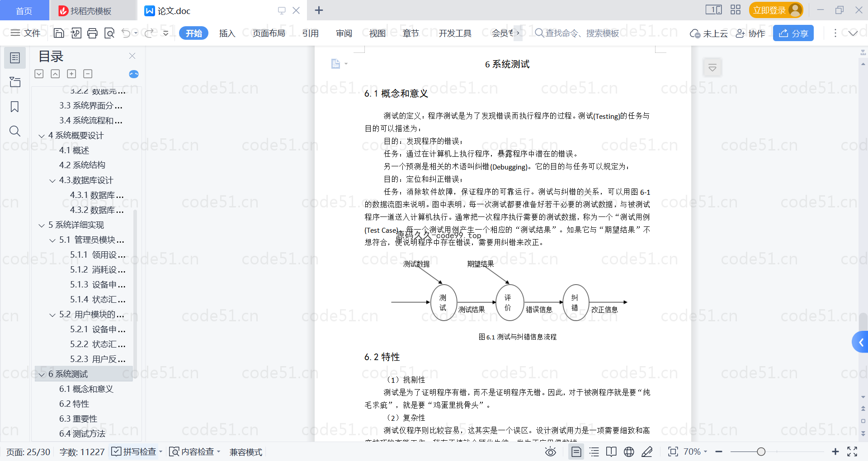Screen dimensions: 868x461
Task: Toggle 内容检查 content check
Action: click(x=194, y=452)
